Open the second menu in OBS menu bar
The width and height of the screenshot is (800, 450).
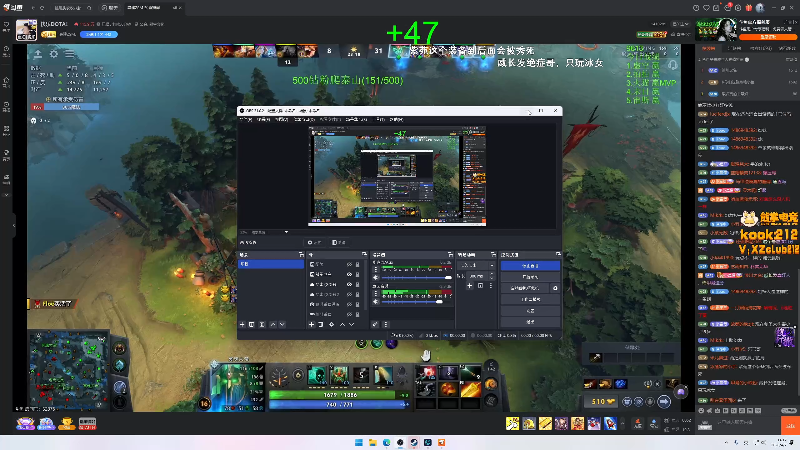(263, 119)
